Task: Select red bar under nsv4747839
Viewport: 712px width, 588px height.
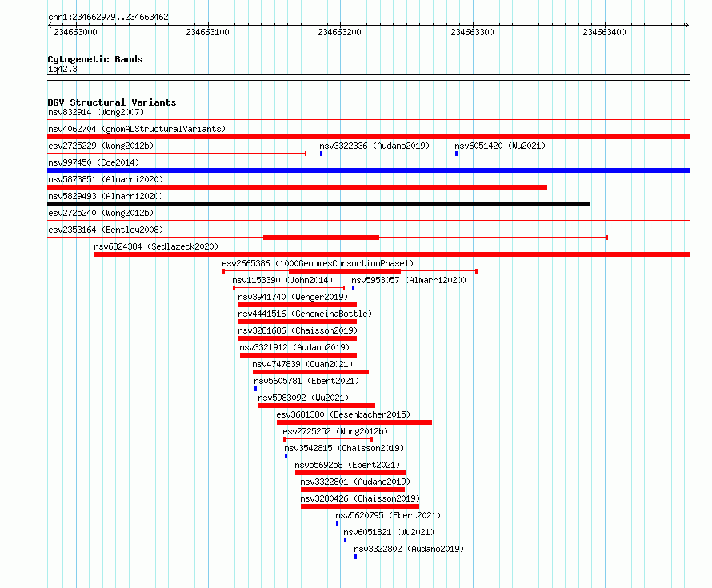Action: click(x=310, y=372)
